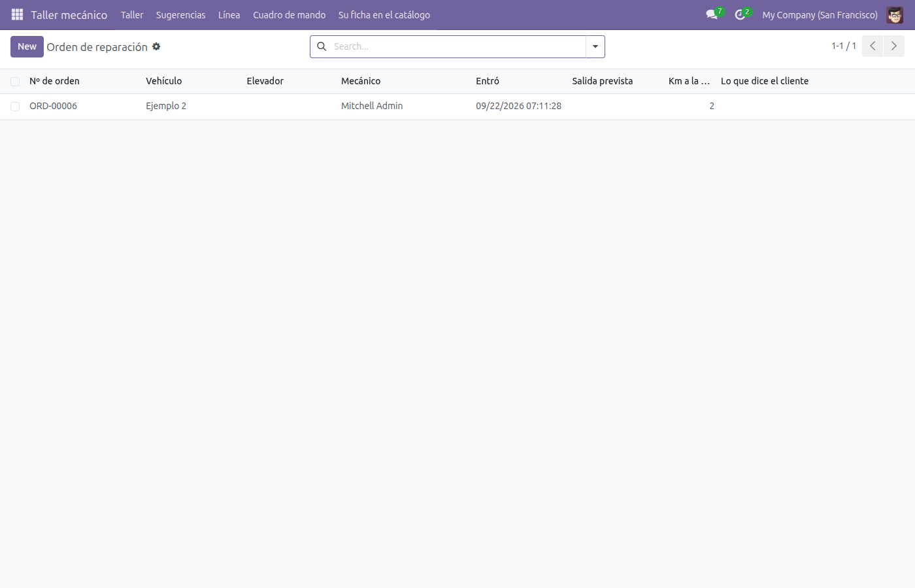
Task: Open the conversations messages icon
Action: click(712, 14)
